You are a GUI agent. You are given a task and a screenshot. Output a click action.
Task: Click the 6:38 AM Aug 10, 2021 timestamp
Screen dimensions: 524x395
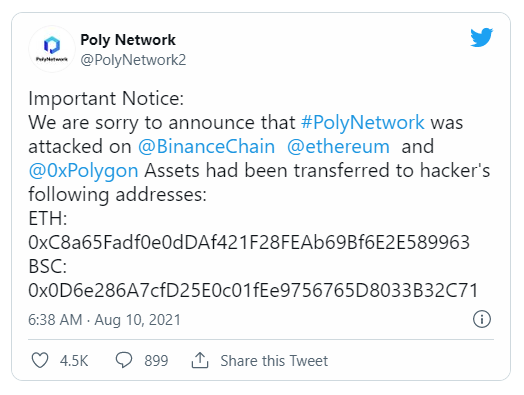(104, 320)
